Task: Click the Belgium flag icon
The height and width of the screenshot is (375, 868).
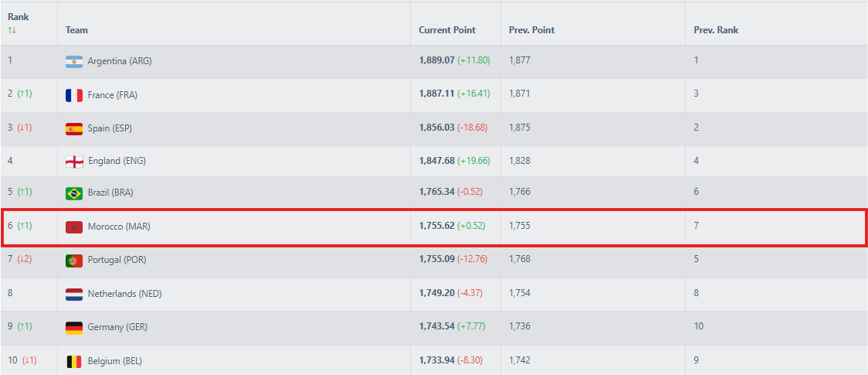Action: click(x=74, y=361)
